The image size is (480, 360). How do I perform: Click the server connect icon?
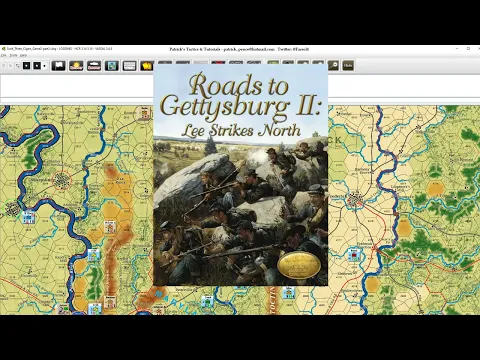point(17,66)
